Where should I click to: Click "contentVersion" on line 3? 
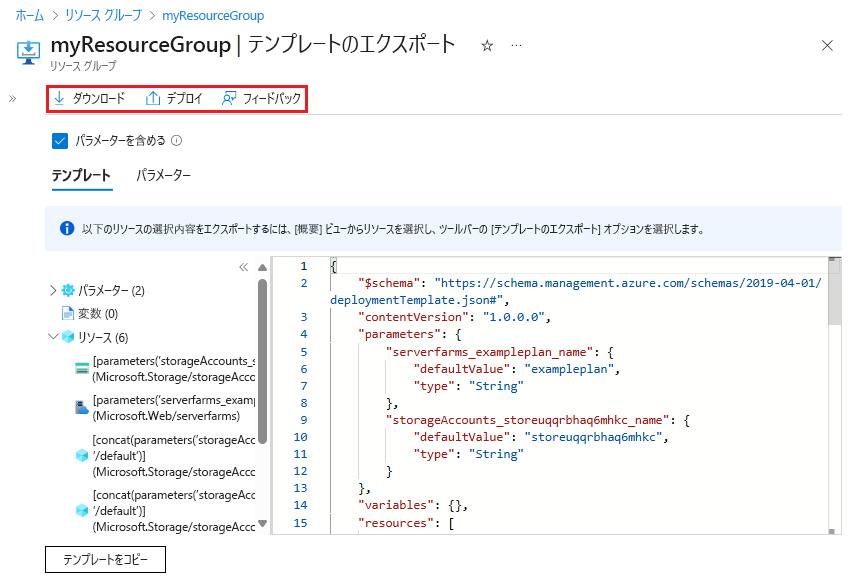tap(413, 317)
